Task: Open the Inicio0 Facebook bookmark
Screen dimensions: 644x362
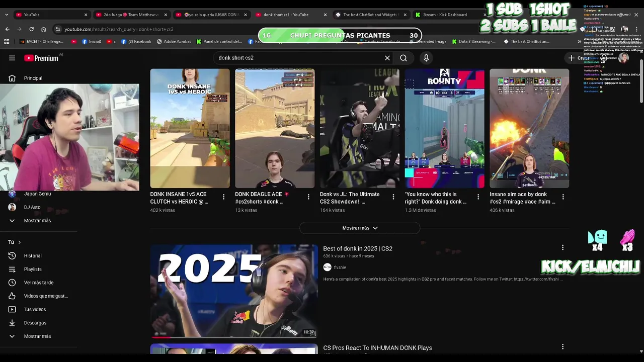Action: click(91, 42)
